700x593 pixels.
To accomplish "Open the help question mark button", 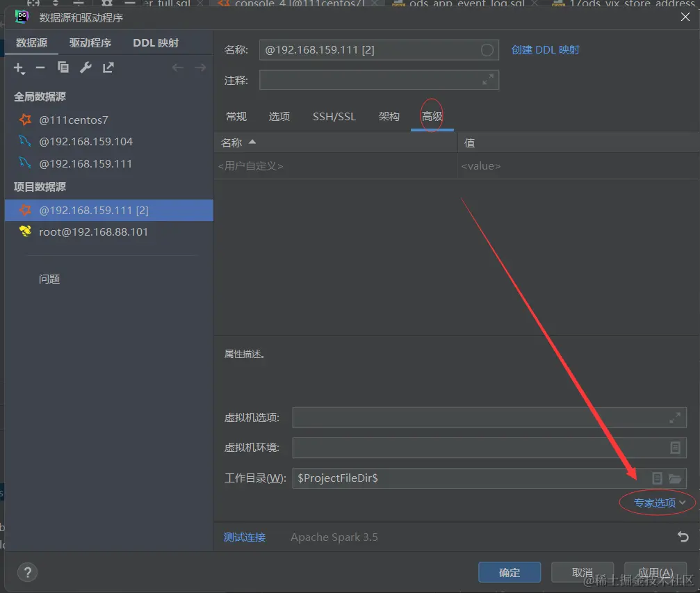I will [x=27, y=572].
